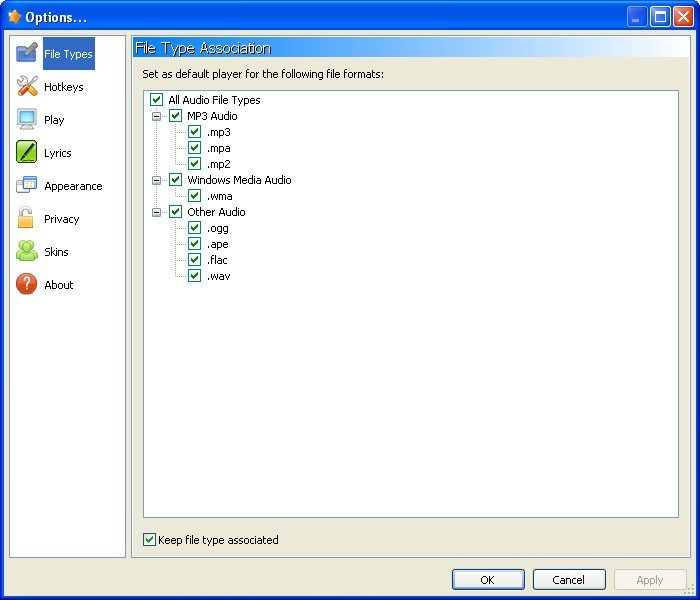Image resolution: width=700 pixels, height=600 pixels.
Task: Toggle the .mpa checkbox
Action: click(x=194, y=148)
